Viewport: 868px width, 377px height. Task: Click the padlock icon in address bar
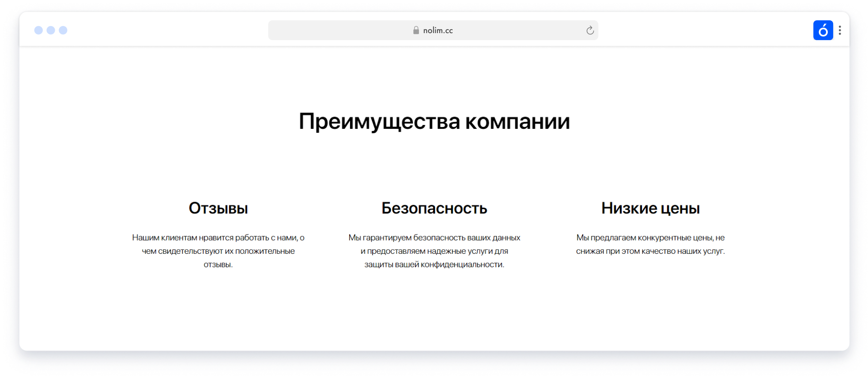[x=416, y=30]
